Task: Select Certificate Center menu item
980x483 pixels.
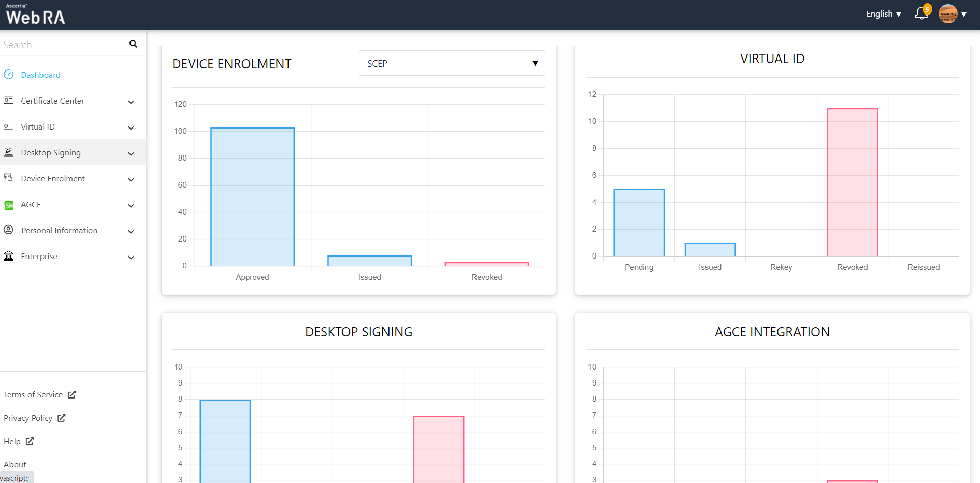Action: coord(52,101)
